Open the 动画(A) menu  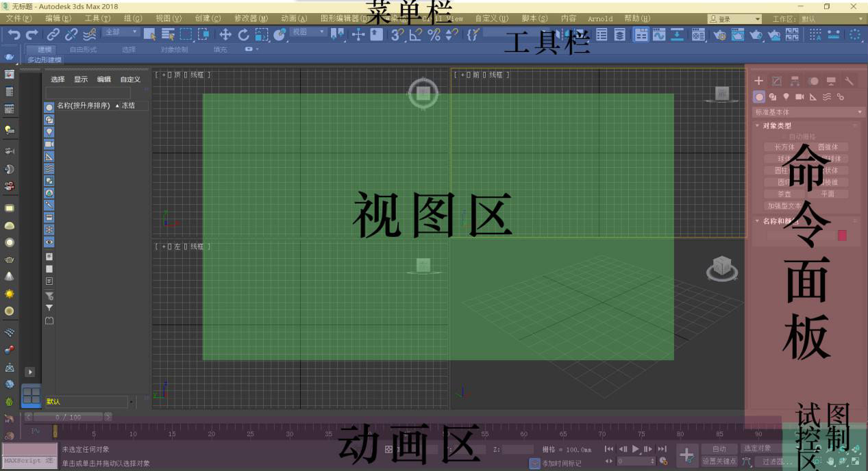pyautogui.click(x=294, y=18)
